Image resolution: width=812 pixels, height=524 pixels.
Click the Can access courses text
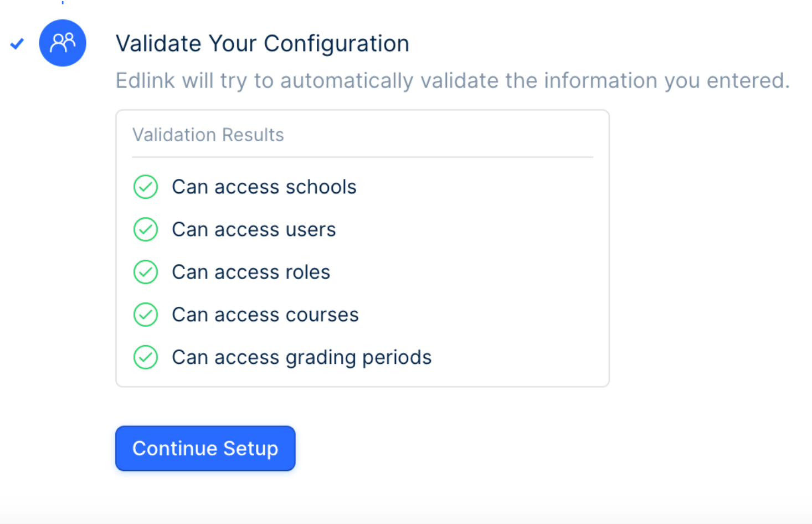pyautogui.click(x=265, y=315)
